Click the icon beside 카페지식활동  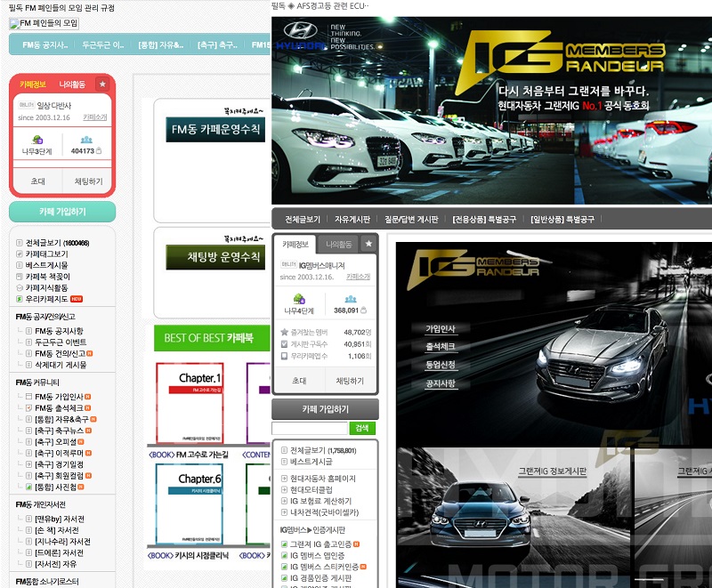pos(19,288)
